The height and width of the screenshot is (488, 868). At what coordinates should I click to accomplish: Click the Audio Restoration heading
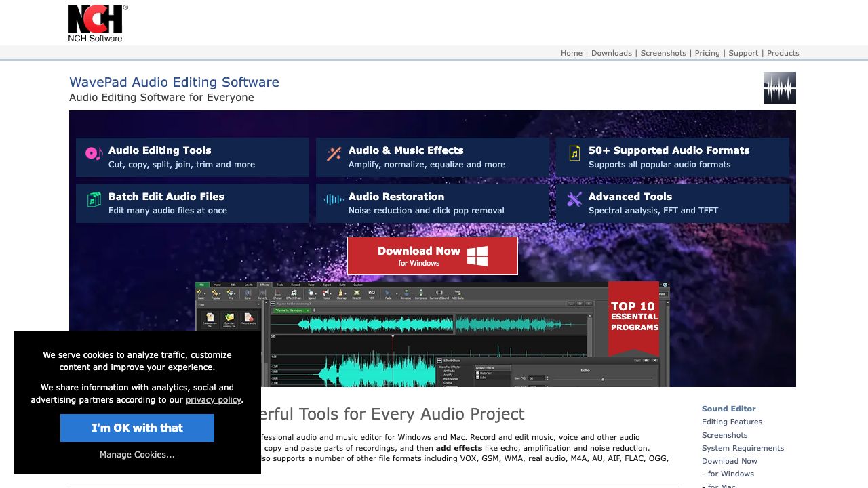[397, 197]
